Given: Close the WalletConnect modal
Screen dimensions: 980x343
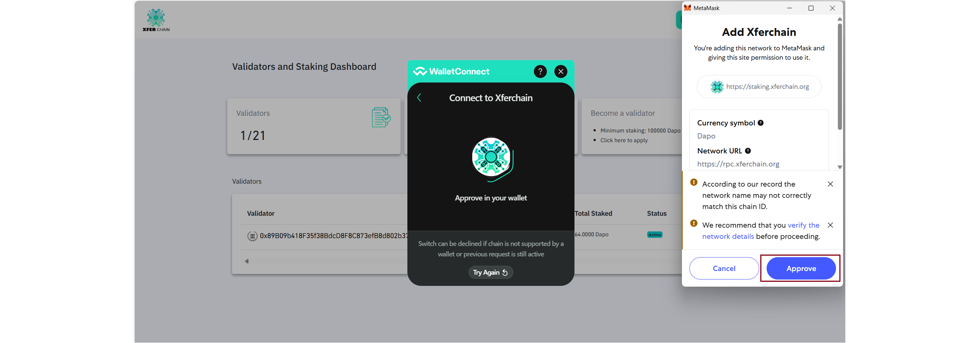Looking at the screenshot, I should pos(561,71).
